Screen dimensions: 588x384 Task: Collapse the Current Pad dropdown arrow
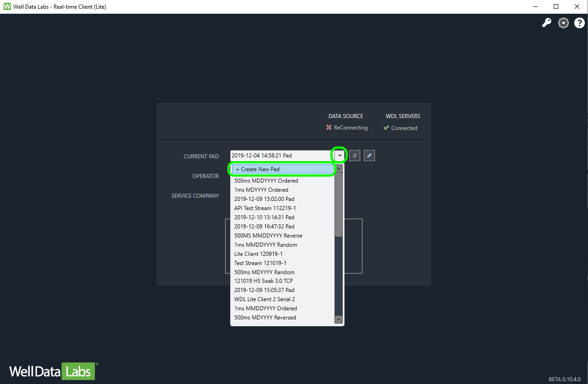(340, 156)
